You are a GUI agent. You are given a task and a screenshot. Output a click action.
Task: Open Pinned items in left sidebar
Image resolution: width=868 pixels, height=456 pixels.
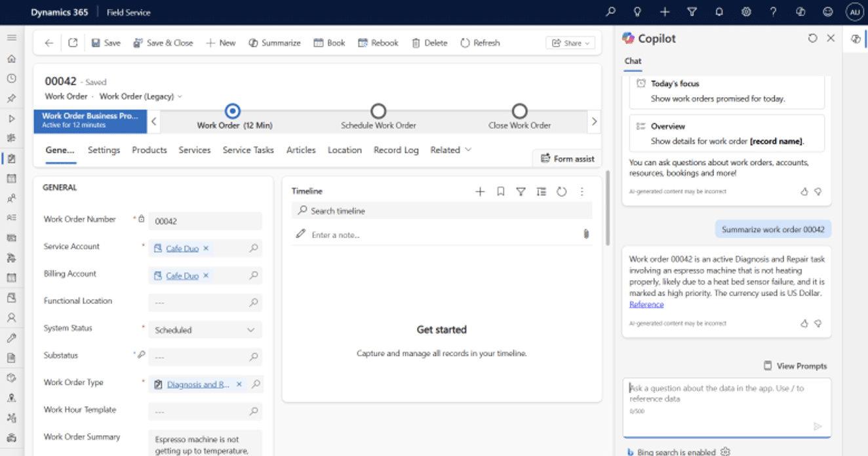click(11, 98)
